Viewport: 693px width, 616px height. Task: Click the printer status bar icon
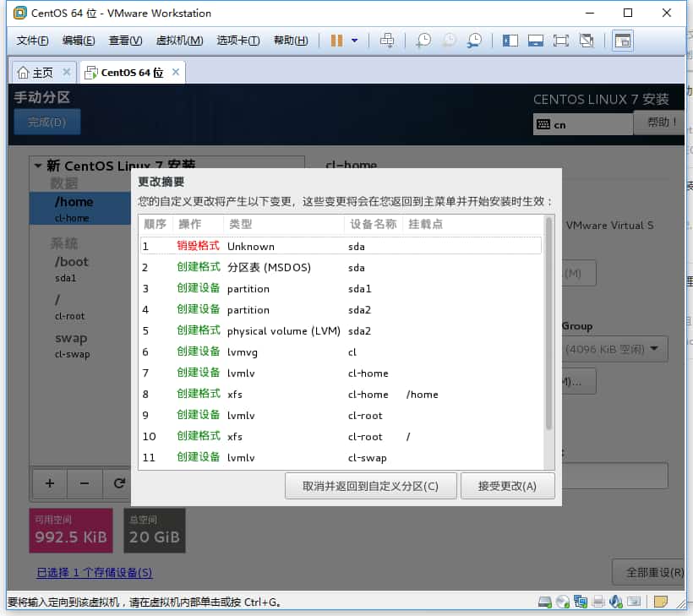(598, 602)
